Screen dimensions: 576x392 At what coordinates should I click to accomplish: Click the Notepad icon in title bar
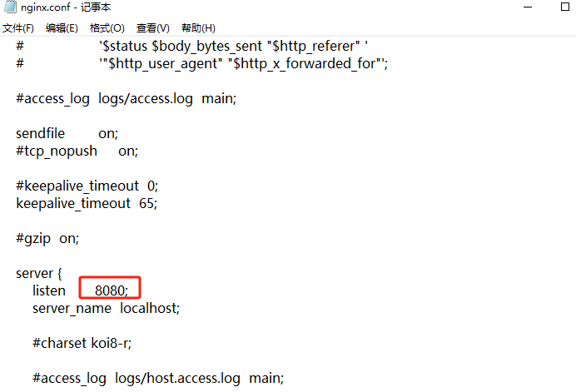[x=10, y=7]
